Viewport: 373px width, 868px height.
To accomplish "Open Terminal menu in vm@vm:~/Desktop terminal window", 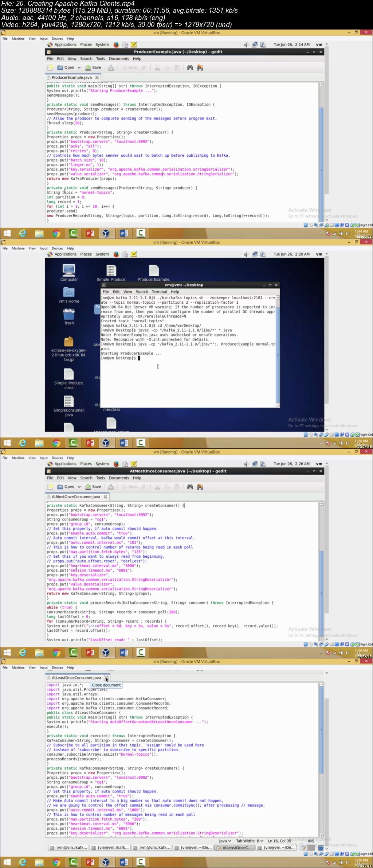I will pos(159,292).
